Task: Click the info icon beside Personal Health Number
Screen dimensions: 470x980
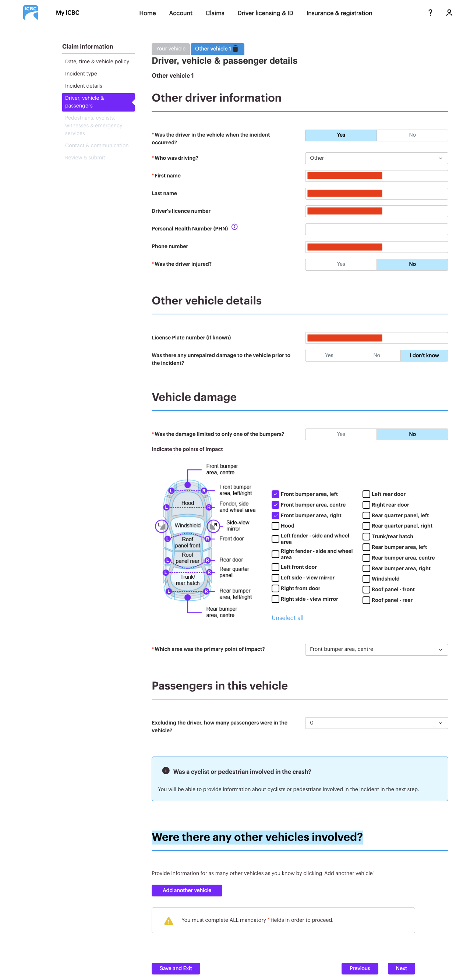Action: tap(234, 227)
